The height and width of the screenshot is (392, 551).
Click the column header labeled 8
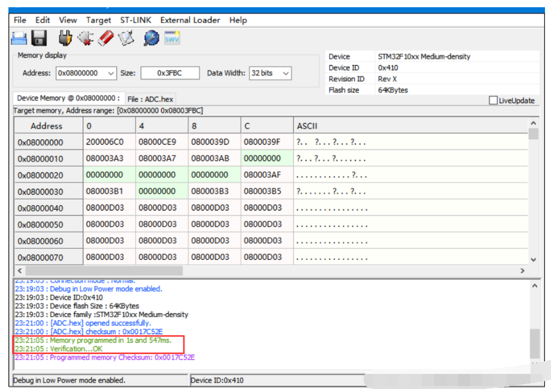(215, 126)
